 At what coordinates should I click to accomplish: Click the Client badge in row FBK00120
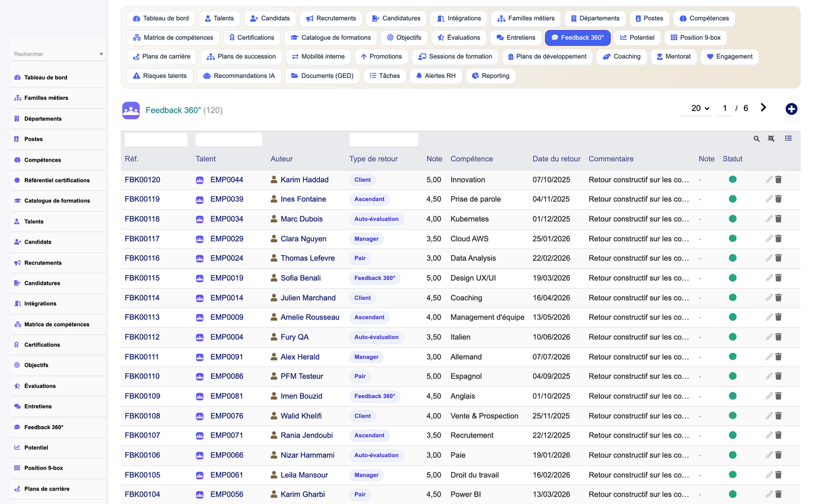[363, 180]
